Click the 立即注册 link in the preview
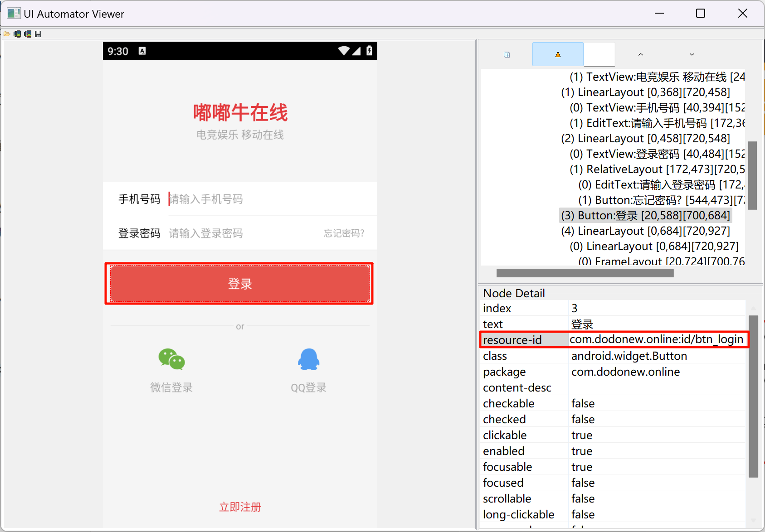765x532 pixels. (x=240, y=507)
